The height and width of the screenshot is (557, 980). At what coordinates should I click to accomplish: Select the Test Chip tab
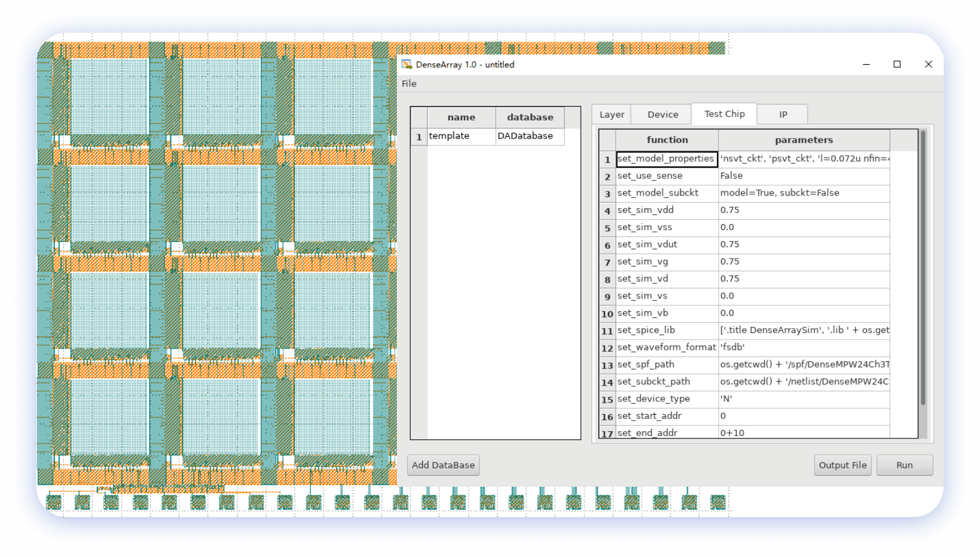point(724,114)
